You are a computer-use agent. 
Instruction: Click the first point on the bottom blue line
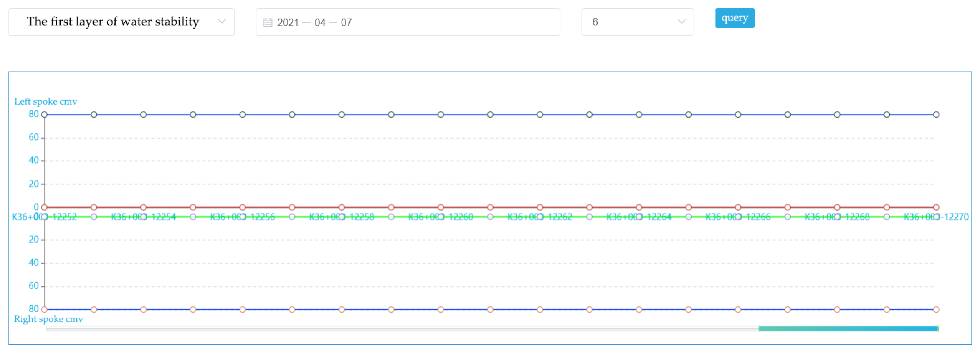click(44, 309)
